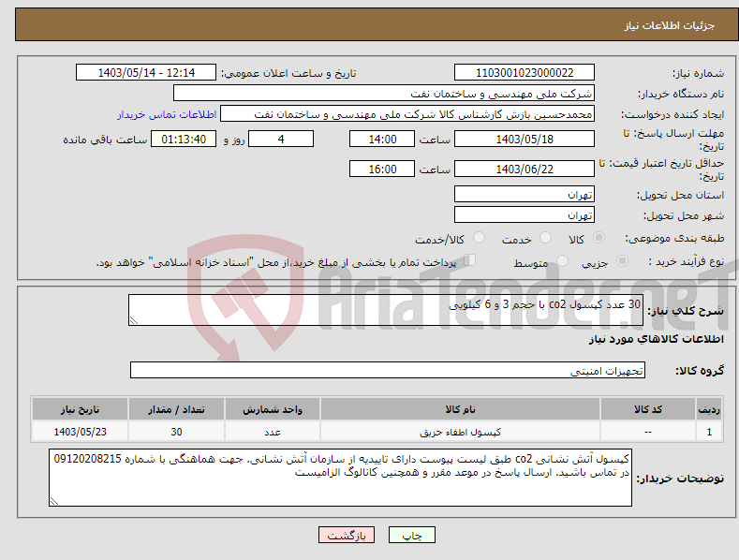
Task: Click the request creator field محمدحسین بازش
Action: 407,113
